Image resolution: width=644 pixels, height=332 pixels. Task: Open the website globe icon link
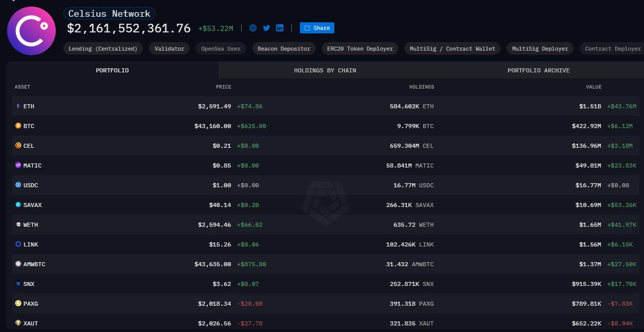click(x=253, y=28)
